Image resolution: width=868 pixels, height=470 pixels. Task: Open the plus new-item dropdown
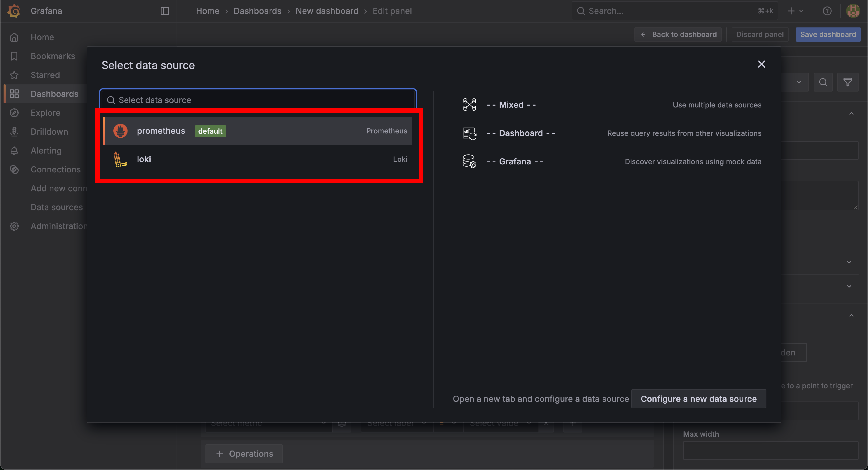tap(795, 11)
